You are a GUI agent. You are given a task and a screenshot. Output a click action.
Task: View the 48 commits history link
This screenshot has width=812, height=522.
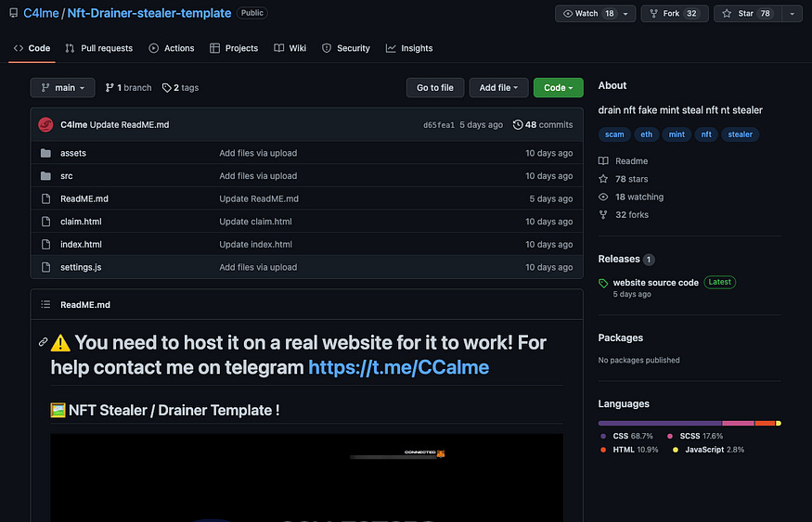(x=543, y=124)
